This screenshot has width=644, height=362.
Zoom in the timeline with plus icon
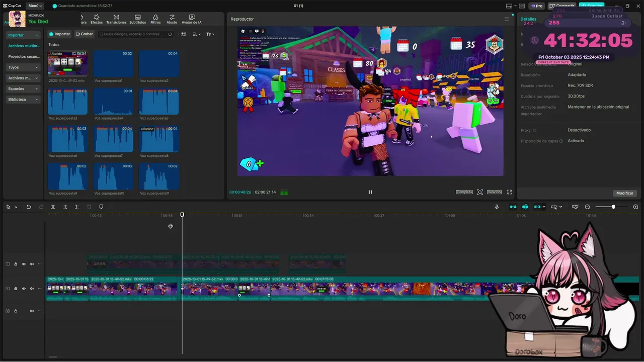(635, 207)
